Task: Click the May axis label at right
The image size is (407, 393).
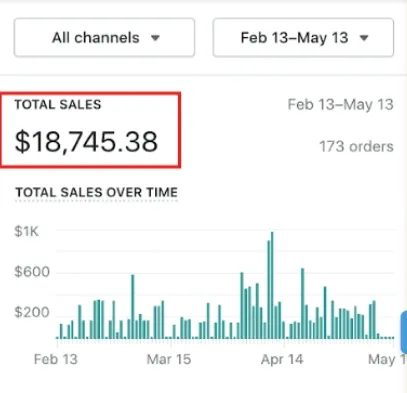Action: (x=387, y=359)
